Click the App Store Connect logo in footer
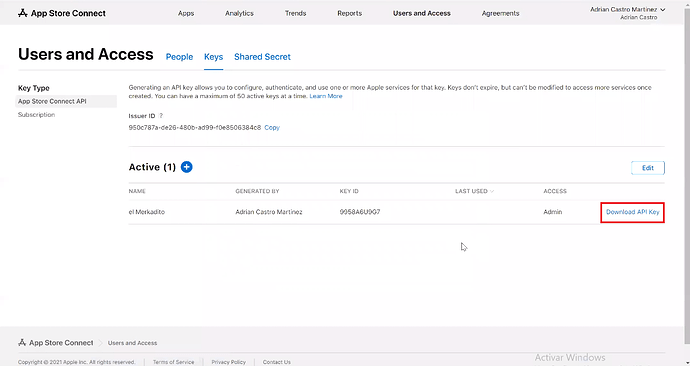This screenshot has width=690, height=366. pyautogui.click(x=55, y=343)
